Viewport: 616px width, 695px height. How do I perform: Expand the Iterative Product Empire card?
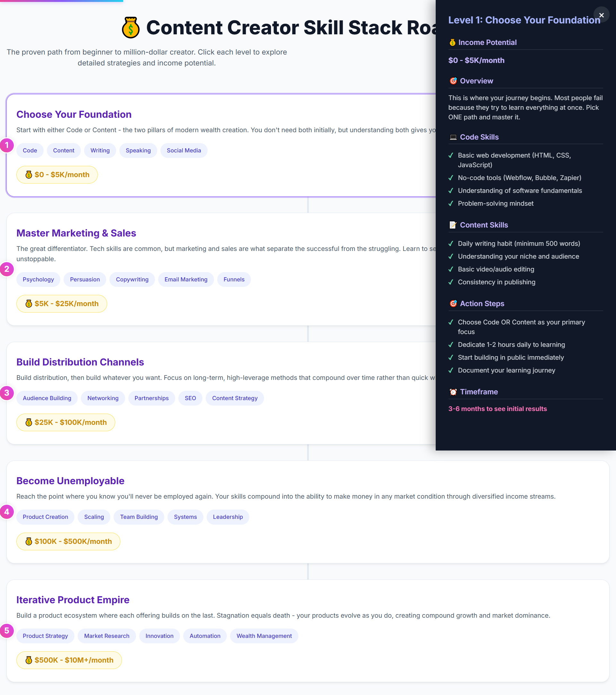(x=73, y=600)
